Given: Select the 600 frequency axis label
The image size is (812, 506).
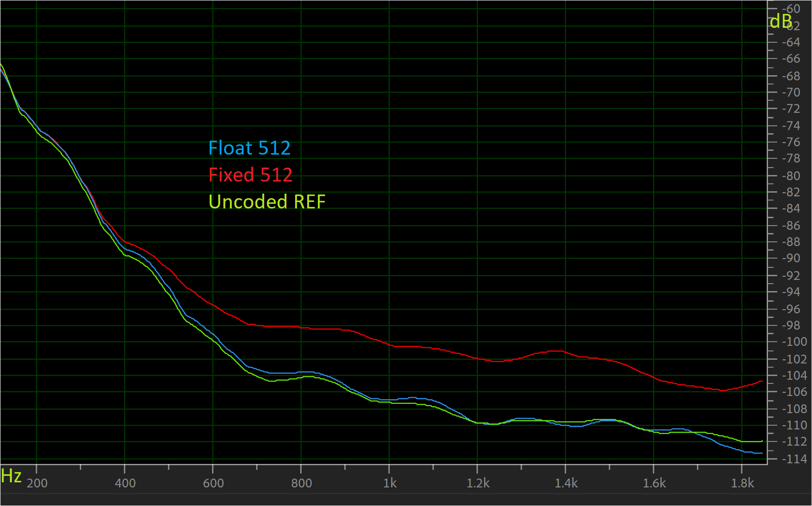Looking at the screenshot, I should tap(213, 483).
